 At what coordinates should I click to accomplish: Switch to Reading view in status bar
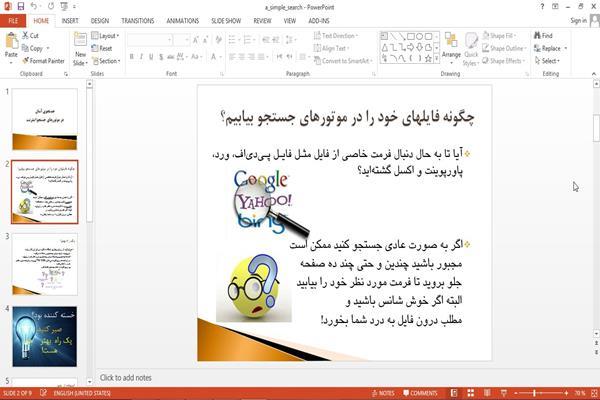tap(487, 393)
